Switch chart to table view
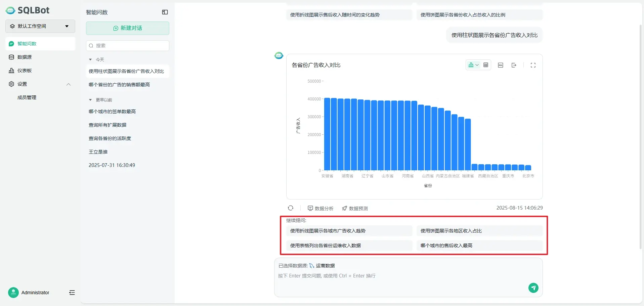The width and height of the screenshot is (644, 306). (x=486, y=65)
